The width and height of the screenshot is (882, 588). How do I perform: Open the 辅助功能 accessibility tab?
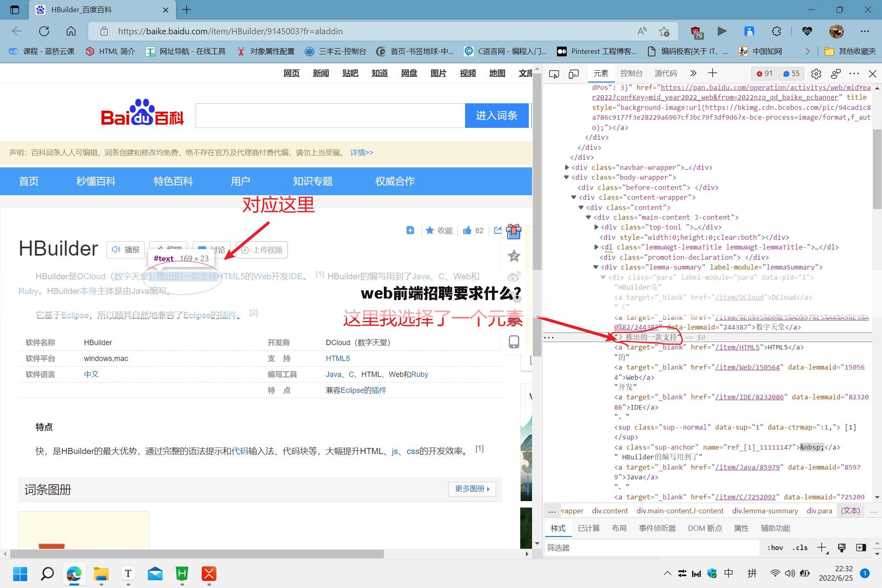click(775, 528)
